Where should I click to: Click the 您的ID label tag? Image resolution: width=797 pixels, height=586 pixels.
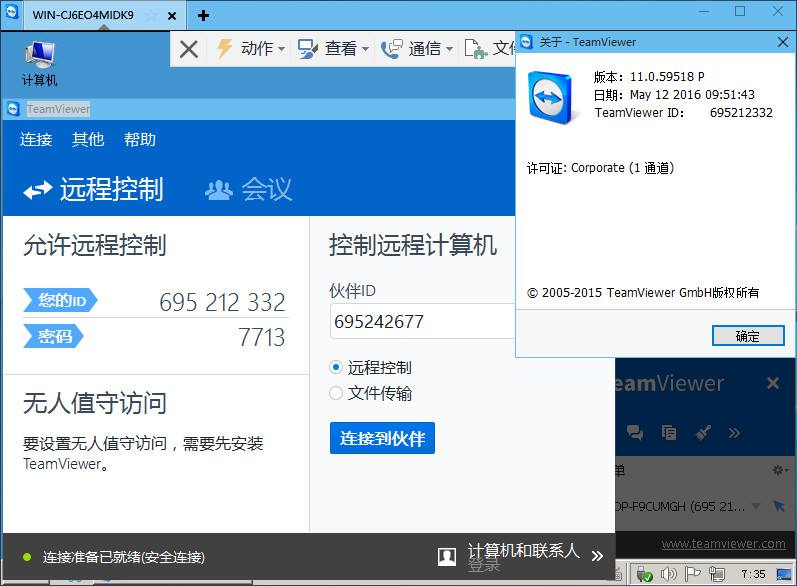click(x=60, y=300)
